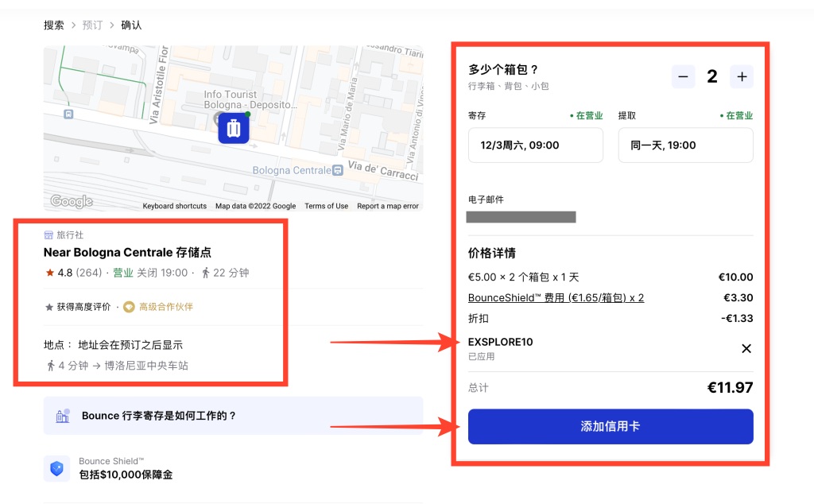Click walking icon beside 22 分钟

coord(206,273)
